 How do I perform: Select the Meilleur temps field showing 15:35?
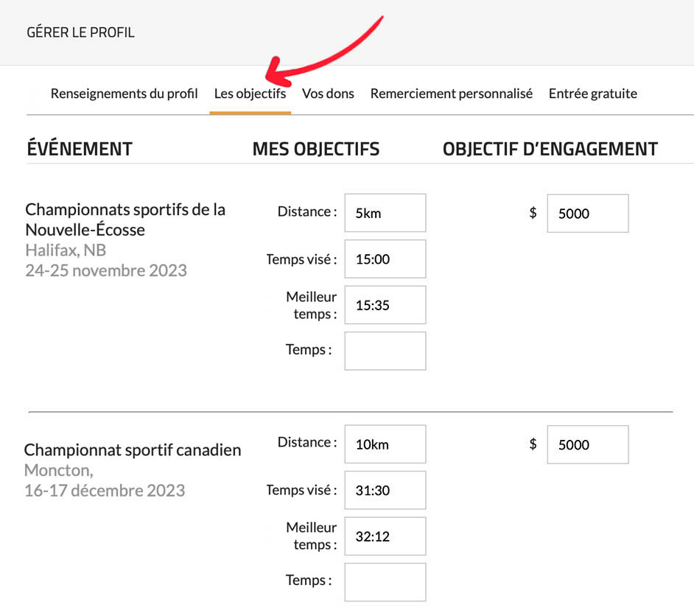pos(385,305)
